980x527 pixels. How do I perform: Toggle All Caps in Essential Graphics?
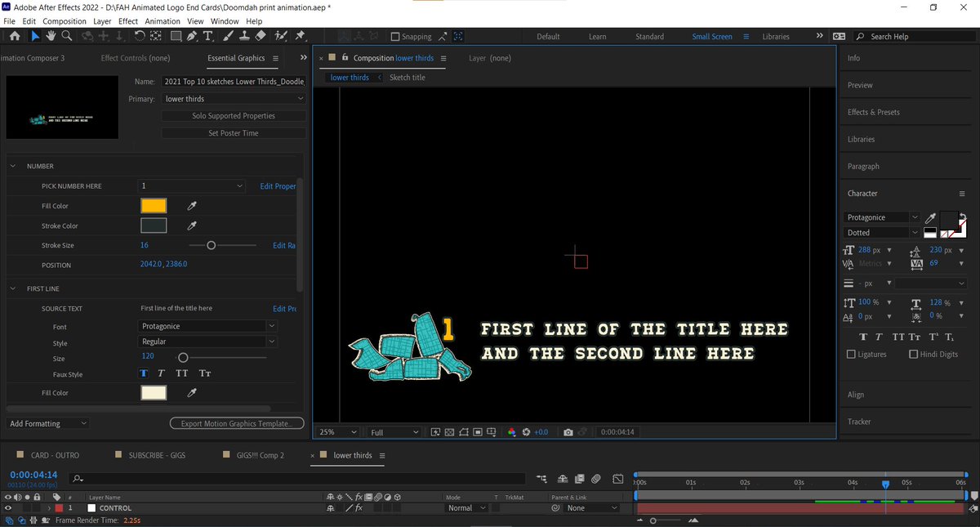click(x=182, y=373)
